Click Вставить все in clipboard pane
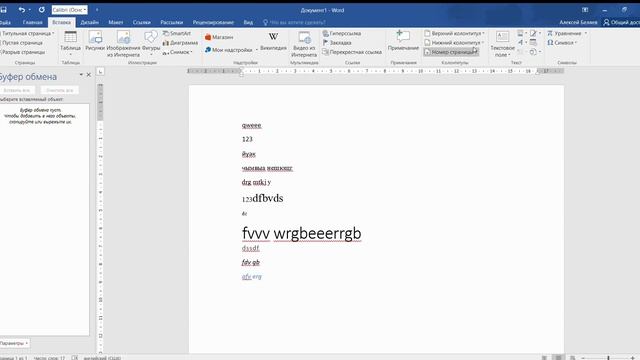This screenshot has height=360, width=640. click(17, 90)
